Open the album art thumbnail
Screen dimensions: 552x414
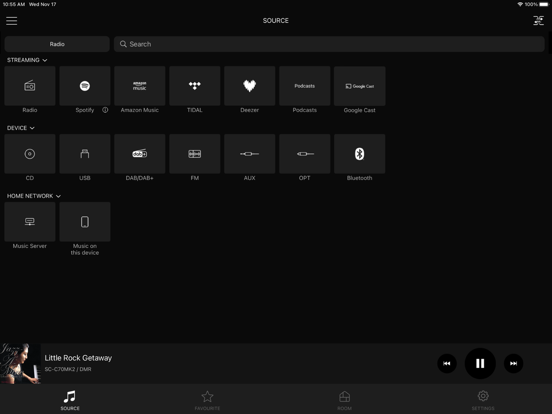pos(20,364)
